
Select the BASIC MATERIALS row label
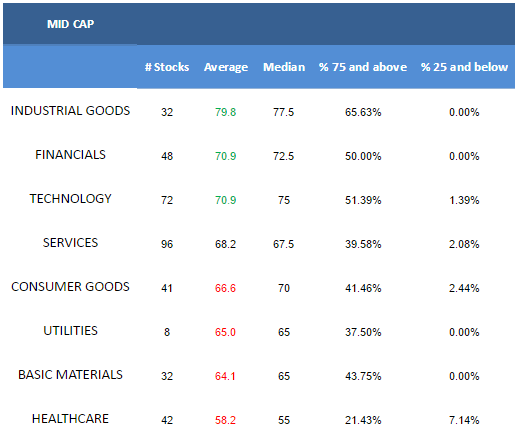pos(70,375)
